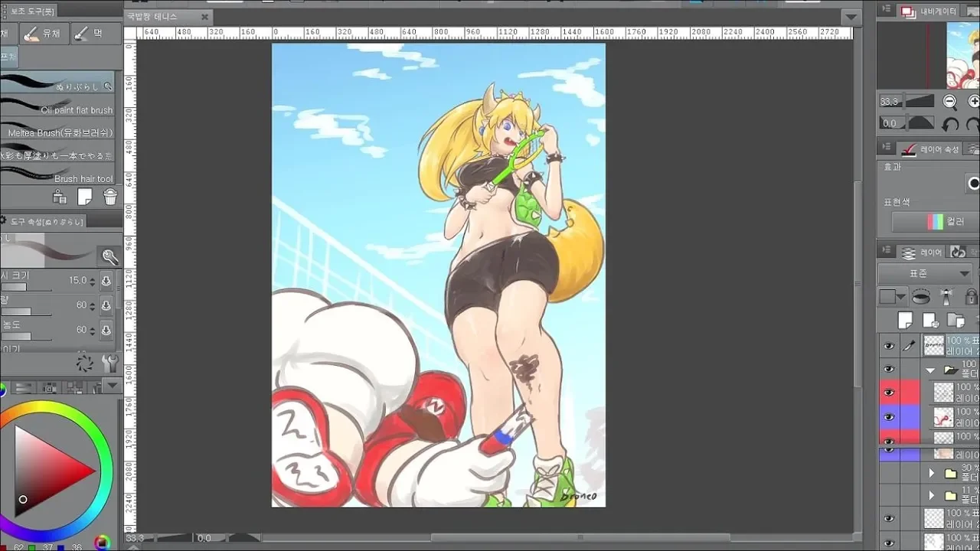Click the create sub tool copy page icon
The height and width of the screenshot is (551, 980).
[x=85, y=197]
